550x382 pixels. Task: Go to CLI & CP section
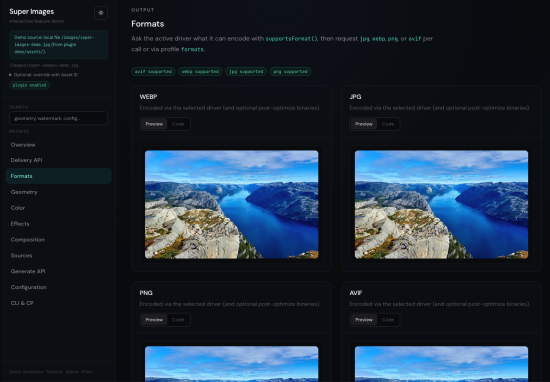pyautogui.click(x=59, y=303)
